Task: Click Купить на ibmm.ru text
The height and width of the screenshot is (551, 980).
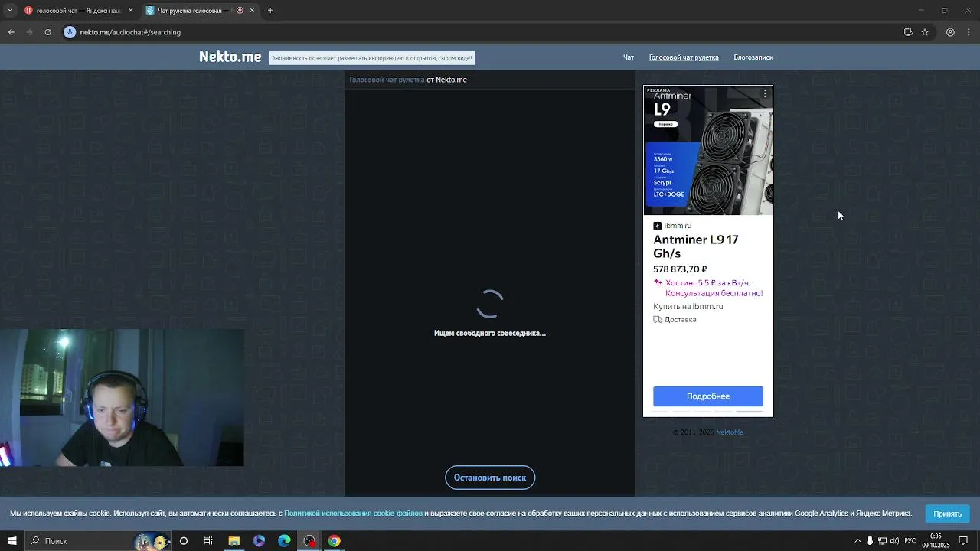Action: 688,307
